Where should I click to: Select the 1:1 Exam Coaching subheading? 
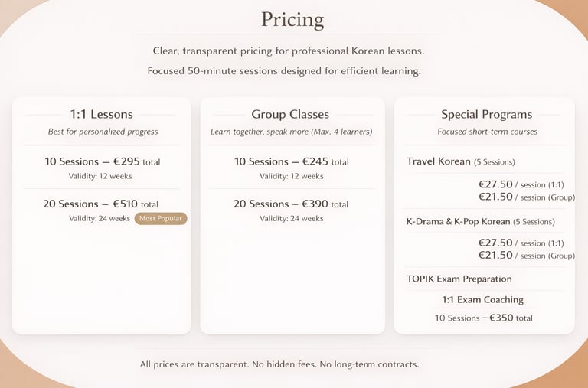click(x=482, y=299)
